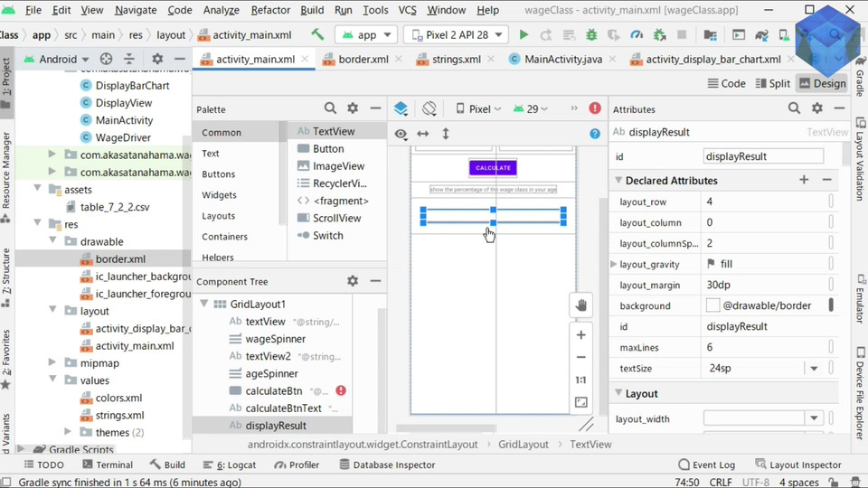The width and height of the screenshot is (868, 488).
Task: Expand the layout_gravity attribute
Action: (x=613, y=265)
